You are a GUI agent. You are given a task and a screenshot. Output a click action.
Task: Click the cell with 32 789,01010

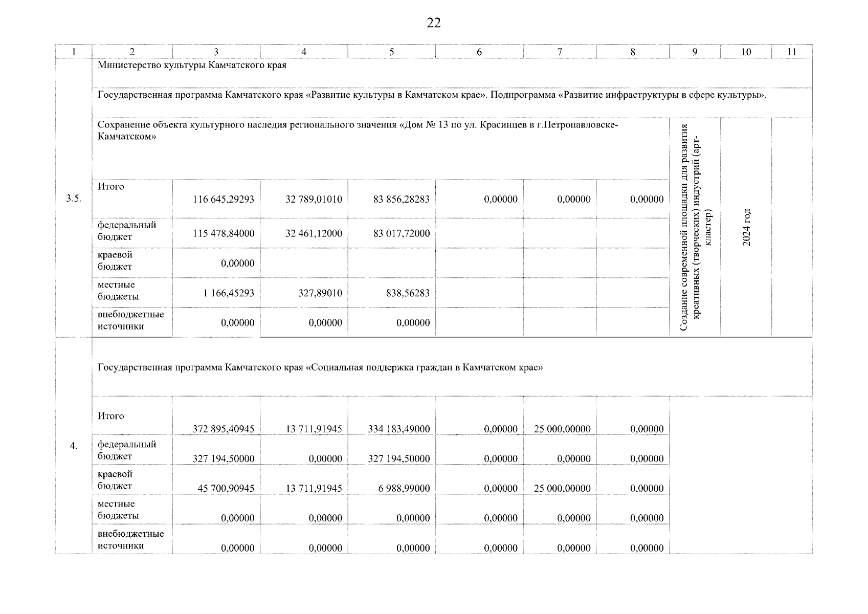pyautogui.click(x=314, y=200)
